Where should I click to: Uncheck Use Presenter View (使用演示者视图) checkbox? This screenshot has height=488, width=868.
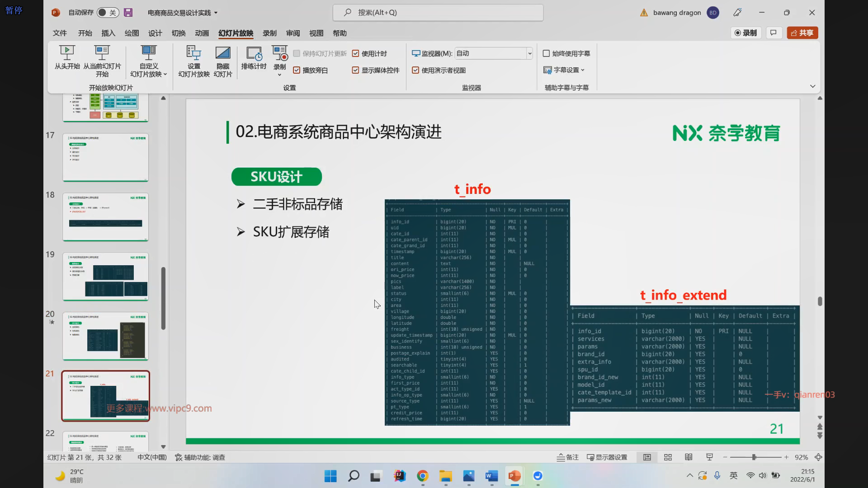[x=415, y=70]
